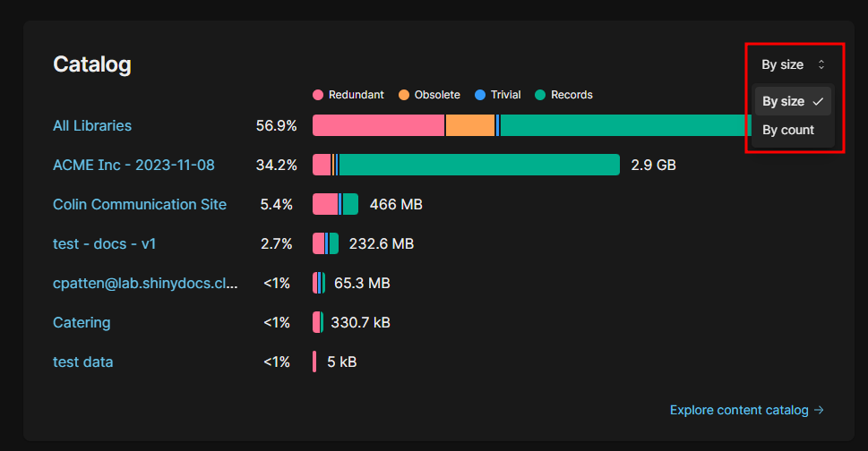This screenshot has width=868, height=451.
Task: Open the test data library
Action: click(x=83, y=362)
